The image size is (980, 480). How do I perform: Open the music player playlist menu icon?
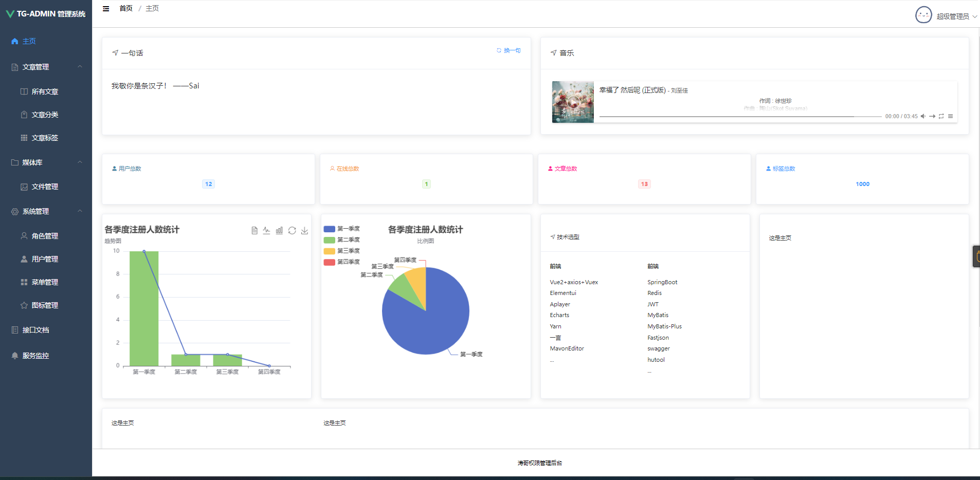pyautogui.click(x=950, y=116)
